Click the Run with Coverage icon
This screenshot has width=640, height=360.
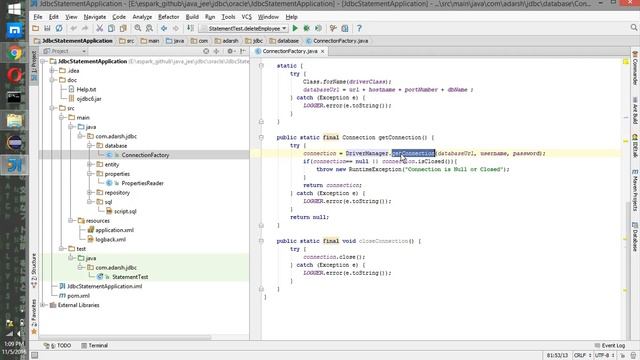click(x=318, y=28)
